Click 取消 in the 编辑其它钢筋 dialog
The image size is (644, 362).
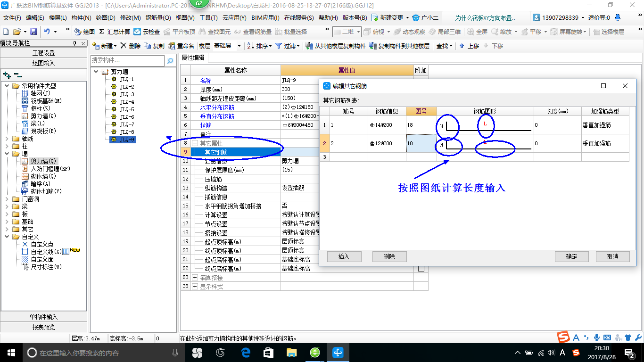(613, 256)
